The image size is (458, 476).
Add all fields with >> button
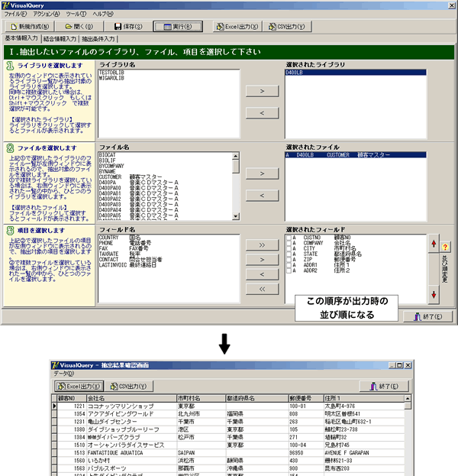[262, 245]
